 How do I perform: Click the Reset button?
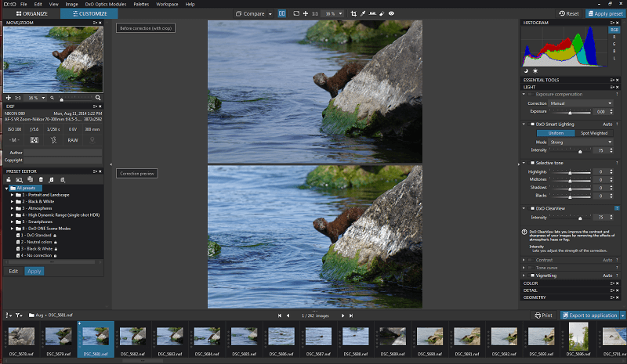pyautogui.click(x=567, y=13)
